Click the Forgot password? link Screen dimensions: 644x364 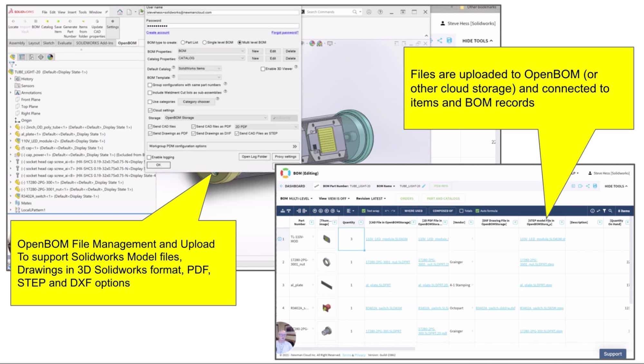tap(285, 33)
